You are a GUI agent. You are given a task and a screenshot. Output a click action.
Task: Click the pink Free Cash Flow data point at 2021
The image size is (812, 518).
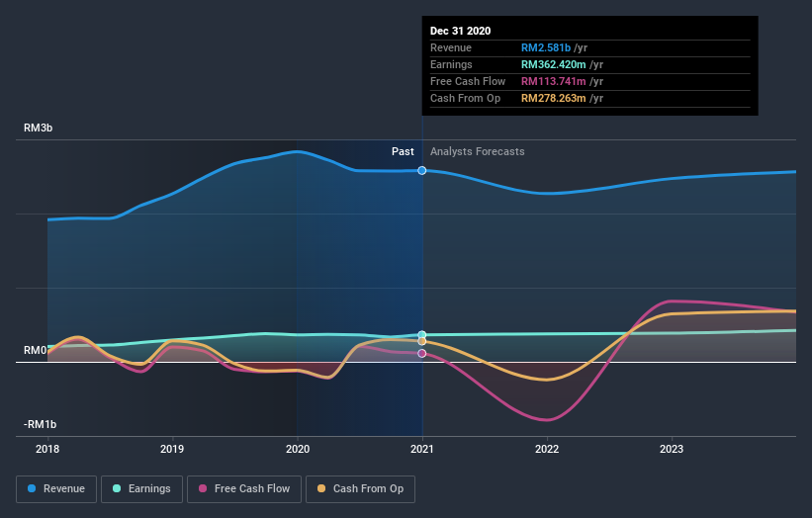[422, 354]
